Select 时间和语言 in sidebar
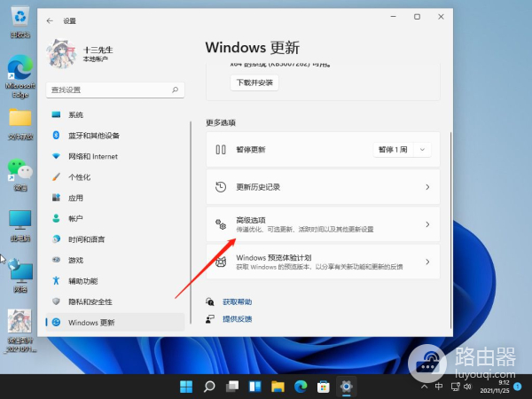Viewport: 532px width, 399px height. 115,239
